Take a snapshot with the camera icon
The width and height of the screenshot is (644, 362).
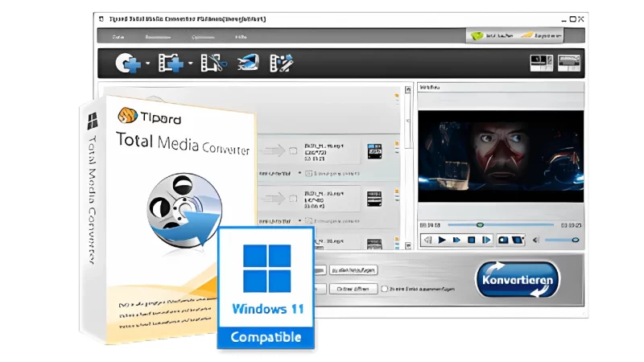coord(503,240)
